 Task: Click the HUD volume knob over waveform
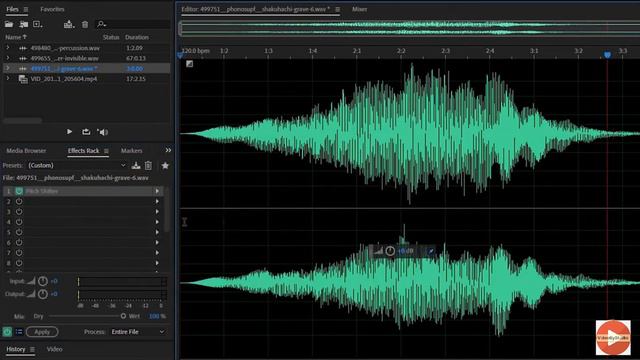(x=390, y=251)
